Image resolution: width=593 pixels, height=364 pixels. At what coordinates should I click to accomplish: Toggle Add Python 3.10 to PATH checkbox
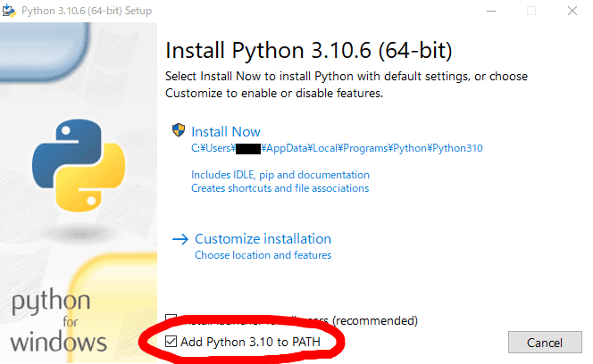pyautogui.click(x=171, y=342)
